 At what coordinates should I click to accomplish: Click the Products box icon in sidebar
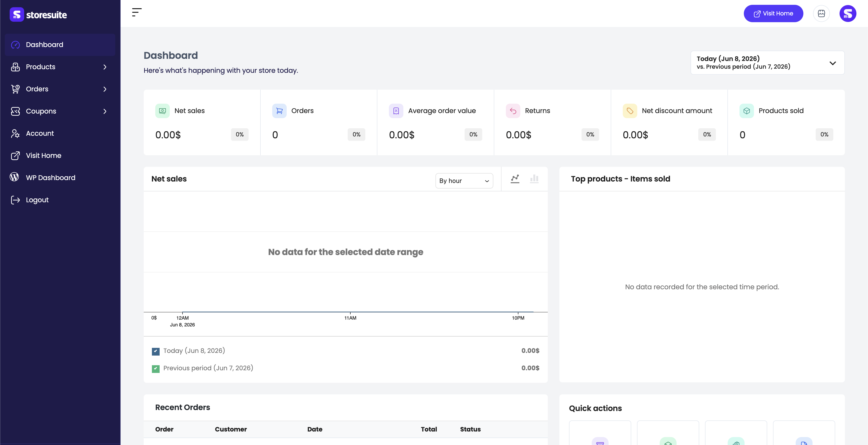(x=15, y=67)
